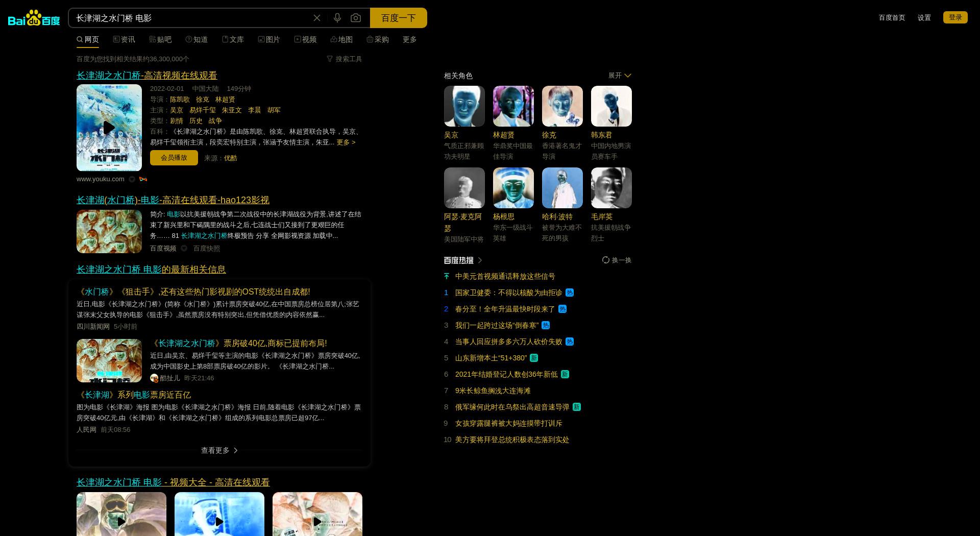Viewport: 980px width, 536px height.
Task: Click 查看更多 to expand news
Action: click(x=219, y=450)
